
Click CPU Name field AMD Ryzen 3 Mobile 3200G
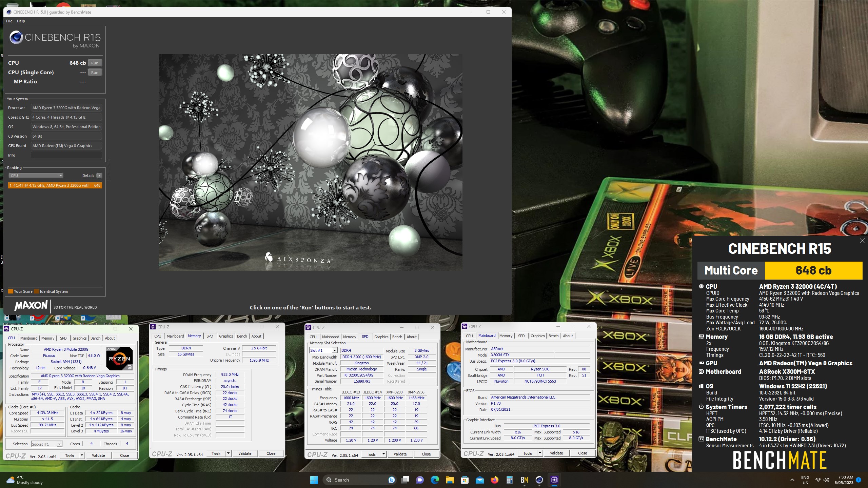[x=66, y=349]
